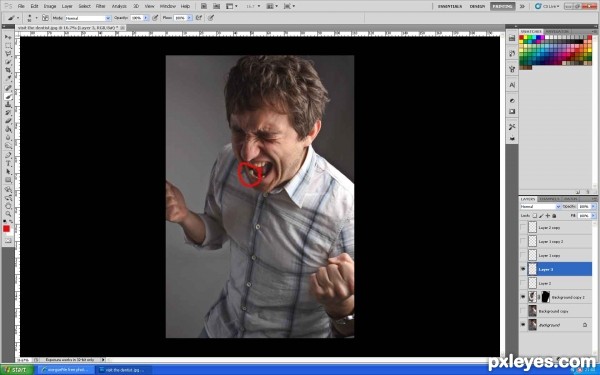The image size is (600, 375).
Task: Select the Eyedropper tool
Action: point(8,78)
